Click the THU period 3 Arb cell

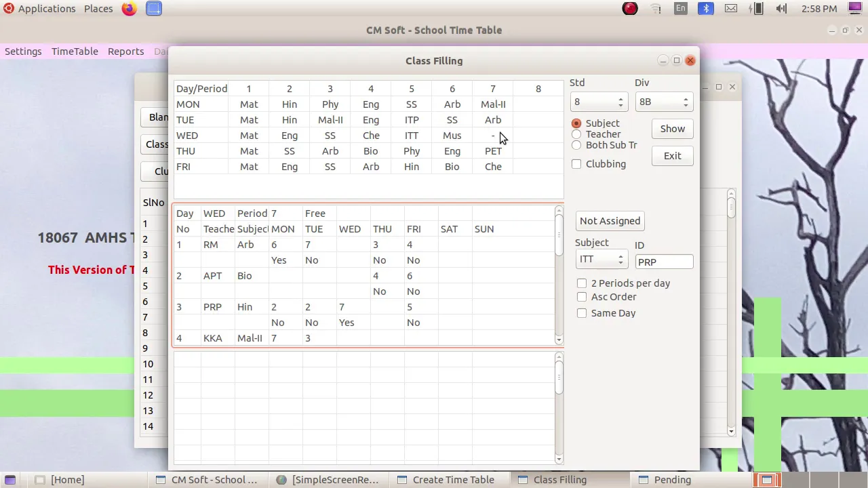(330, 151)
